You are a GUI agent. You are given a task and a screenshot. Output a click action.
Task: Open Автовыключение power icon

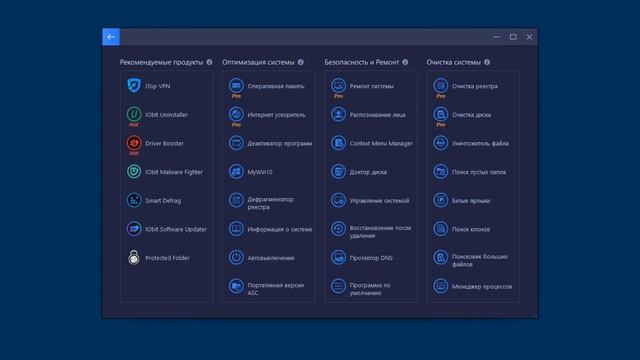pos(236,257)
